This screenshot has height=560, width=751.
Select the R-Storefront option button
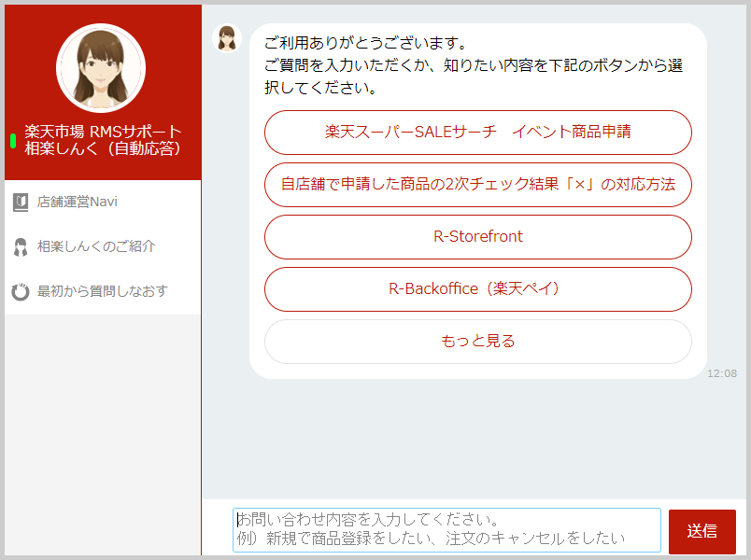(477, 237)
